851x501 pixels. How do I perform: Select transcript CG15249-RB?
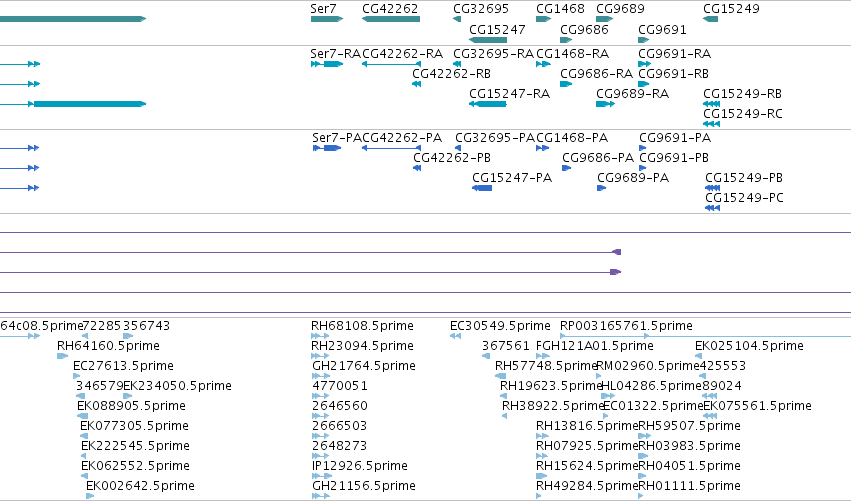(742, 94)
